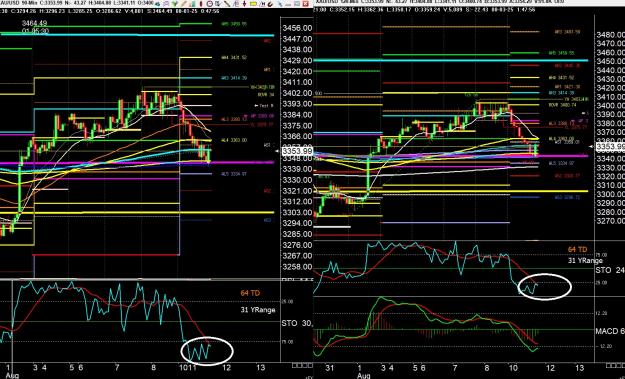The height and width of the screenshot is (379, 625).
Task: Click the 31 YRange label in right chart
Action: click(x=585, y=261)
